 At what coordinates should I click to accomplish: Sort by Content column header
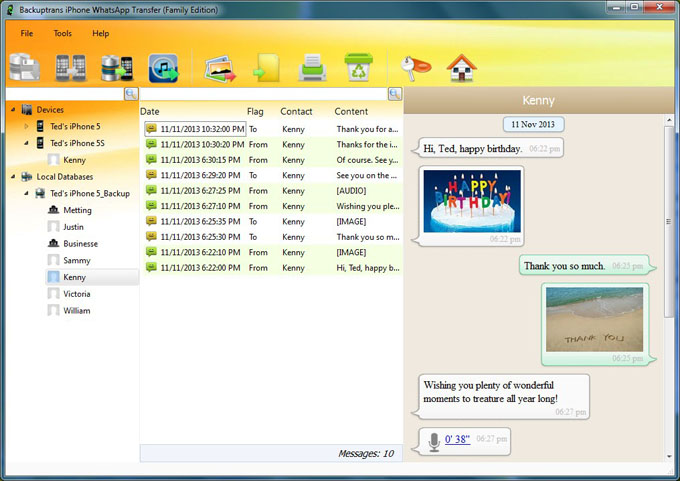pos(351,111)
